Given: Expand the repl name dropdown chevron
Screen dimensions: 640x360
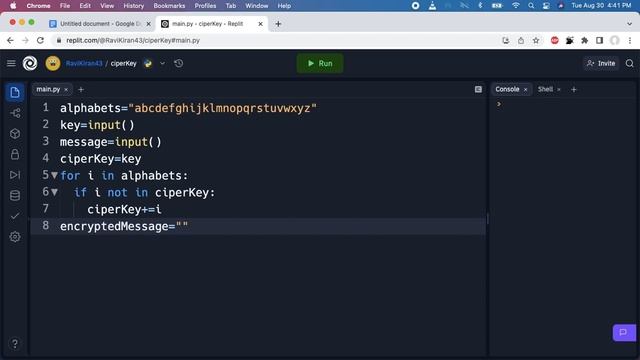Looking at the screenshot, I should pyautogui.click(x=162, y=63).
